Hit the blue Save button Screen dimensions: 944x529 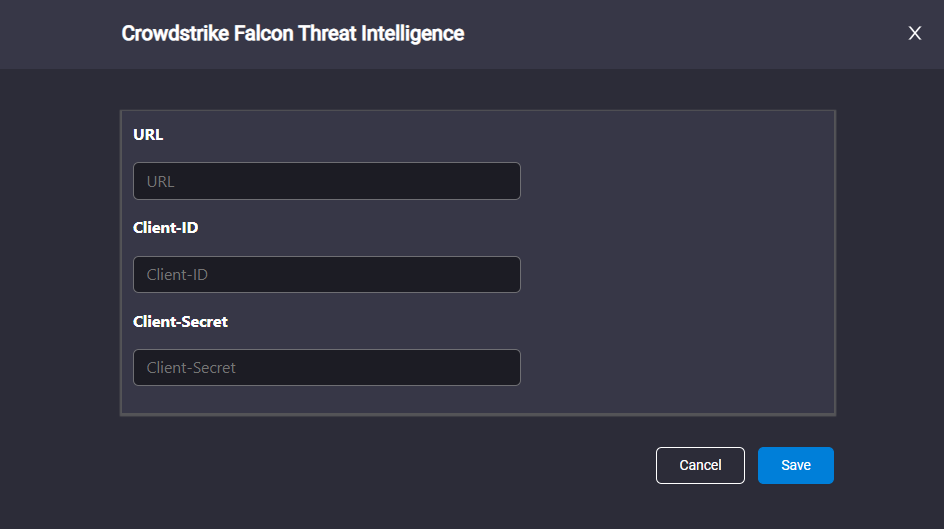click(796, 465)
